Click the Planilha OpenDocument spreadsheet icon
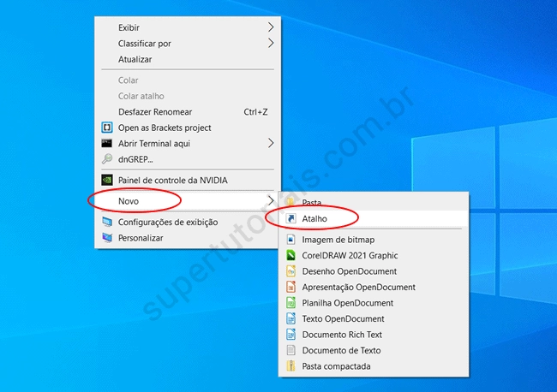This screenshot has height=392, width=557. (291, 303)
